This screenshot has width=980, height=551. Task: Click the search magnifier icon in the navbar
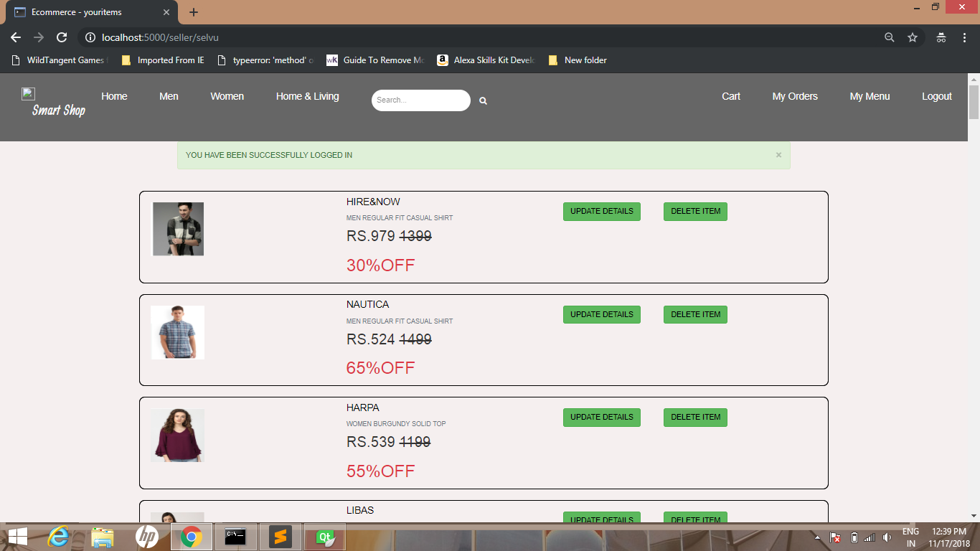click(x=484, y=101)
